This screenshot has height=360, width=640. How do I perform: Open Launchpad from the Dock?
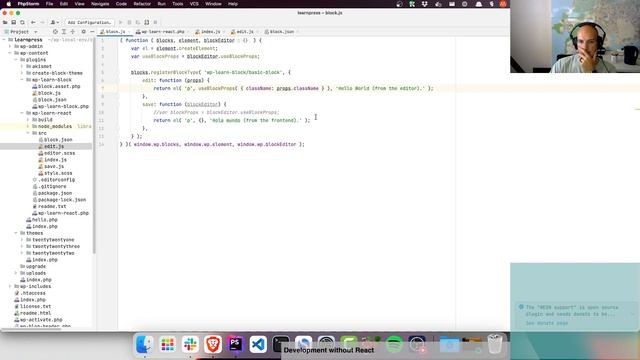167,345
